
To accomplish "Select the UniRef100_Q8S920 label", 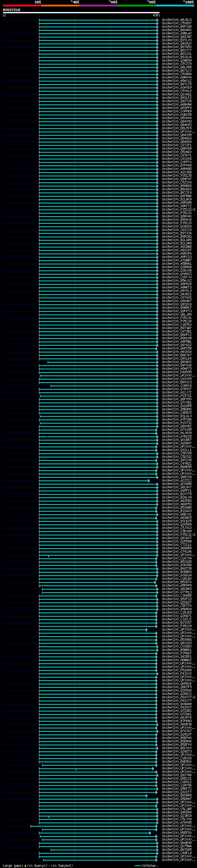I will pos(176,43).
